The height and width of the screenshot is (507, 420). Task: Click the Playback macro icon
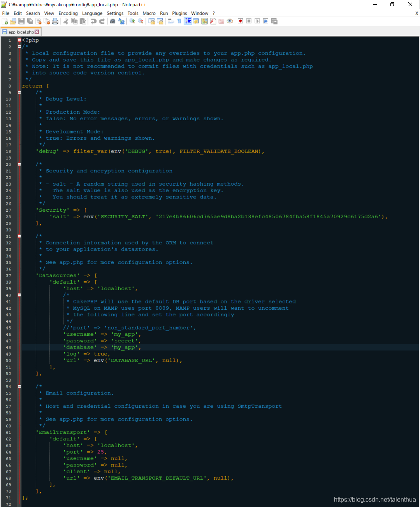[257, 21]
